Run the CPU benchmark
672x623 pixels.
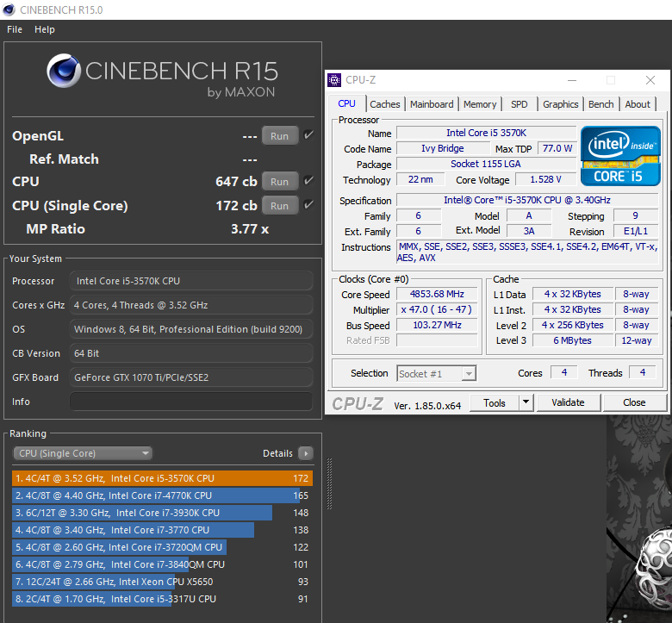280,182
